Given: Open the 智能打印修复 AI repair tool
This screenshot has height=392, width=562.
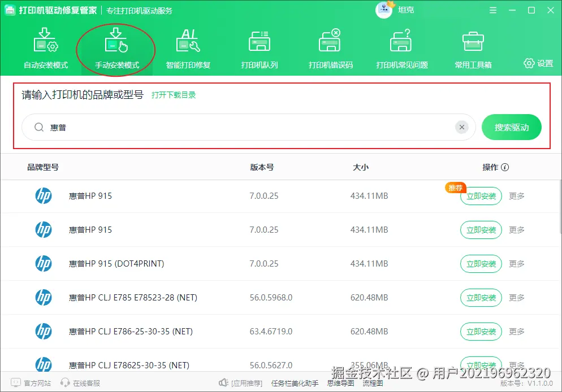Looking at the screenshot, I should point(188,49).
